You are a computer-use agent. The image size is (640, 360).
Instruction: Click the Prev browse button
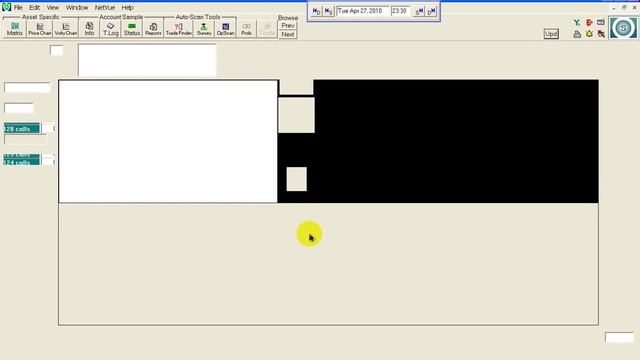click(x=288, y=26)
